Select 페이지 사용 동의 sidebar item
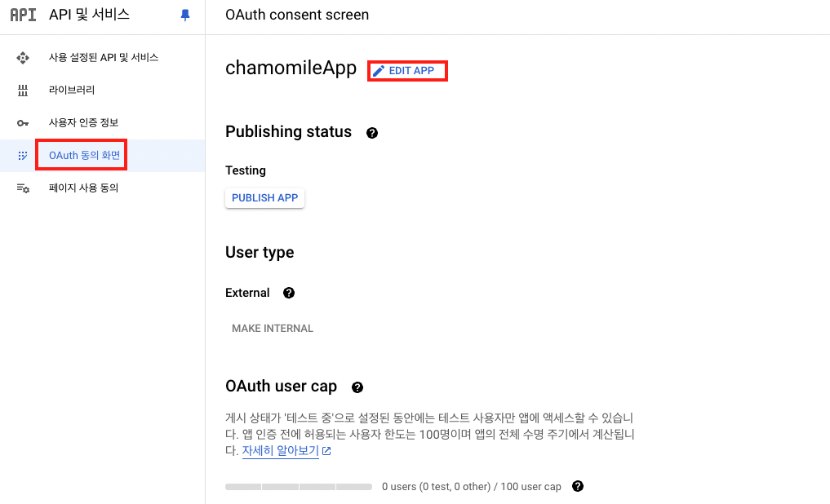This screenshot has width=830, height=504. pyautogui.click(x=83, y=188)
